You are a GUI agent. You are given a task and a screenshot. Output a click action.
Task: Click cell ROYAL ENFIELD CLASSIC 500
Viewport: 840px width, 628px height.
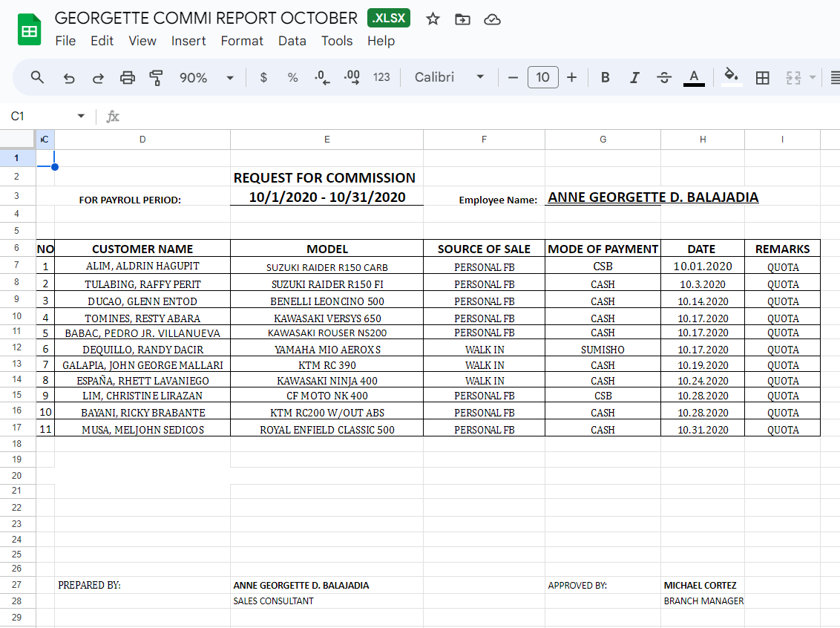click(327, 430)
